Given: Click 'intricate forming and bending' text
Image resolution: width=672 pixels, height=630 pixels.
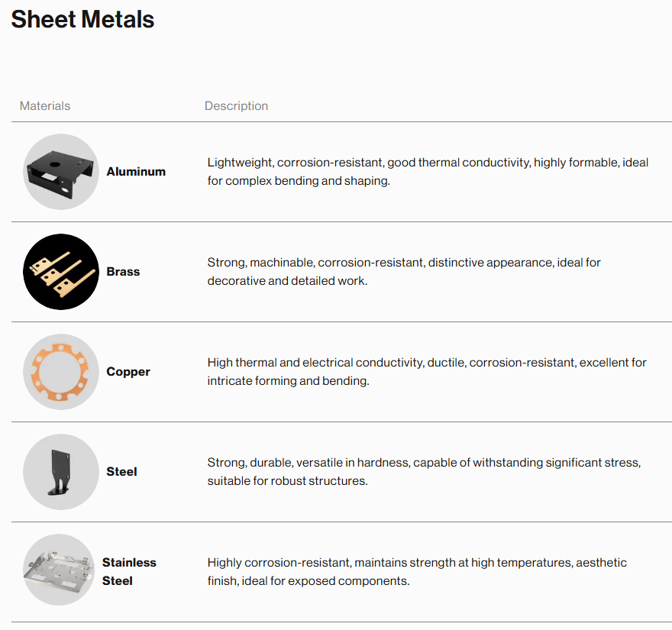Looking at the screenshot, I should [x=288, y=381].
